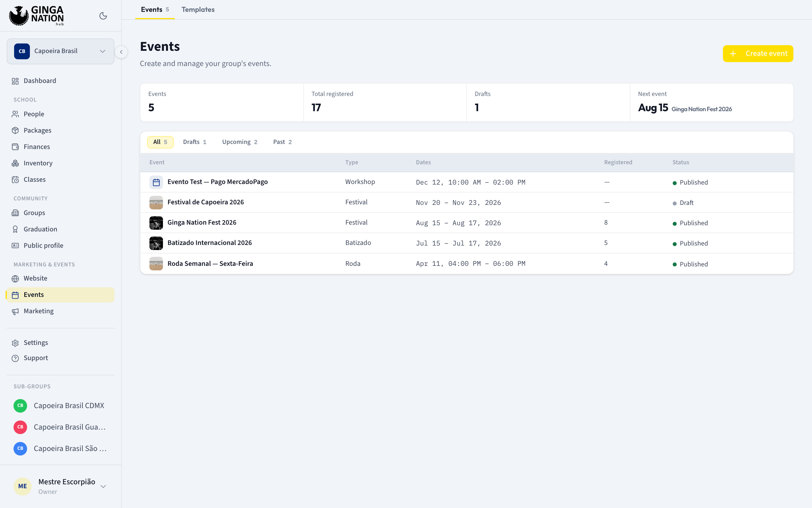Collapse the sidebar with chevron button
The height and width of the screenshot is (508, 812).
[x=121, y=52]
